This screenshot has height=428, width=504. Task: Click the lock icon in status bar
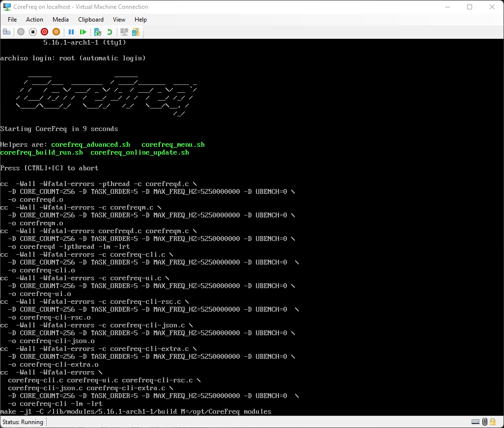tap(493, 422)
